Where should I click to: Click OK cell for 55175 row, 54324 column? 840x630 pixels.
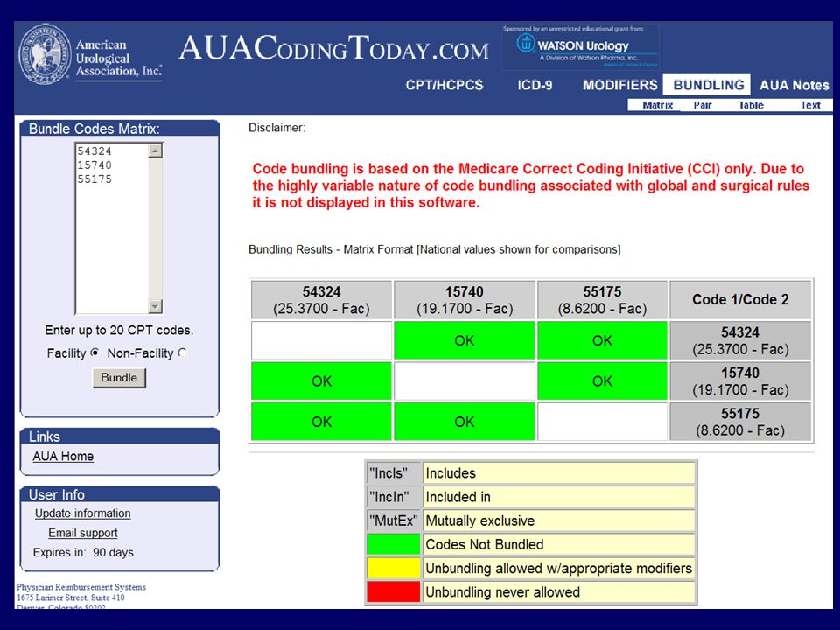321,422
